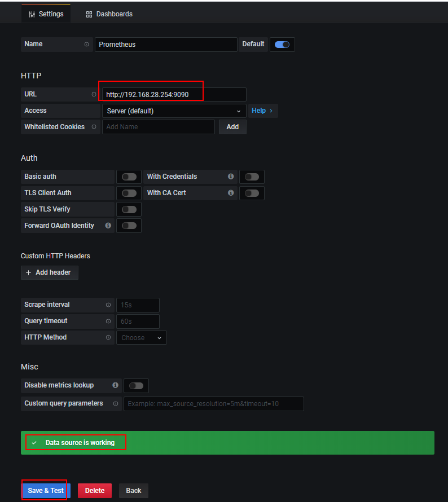Click the Add header button
Screen dimensions: 448x502
49,272
